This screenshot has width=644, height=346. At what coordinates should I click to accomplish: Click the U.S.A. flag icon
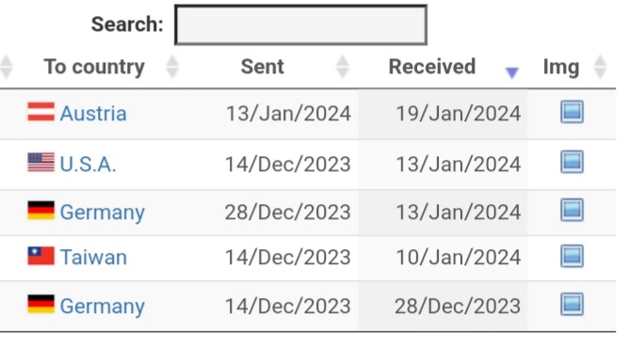tap(40, 162)
